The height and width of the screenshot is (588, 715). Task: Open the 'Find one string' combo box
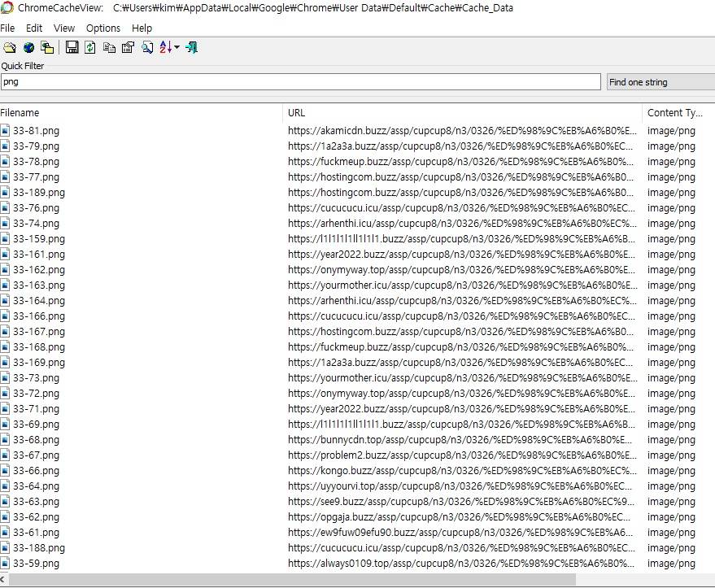pos(661,82)
